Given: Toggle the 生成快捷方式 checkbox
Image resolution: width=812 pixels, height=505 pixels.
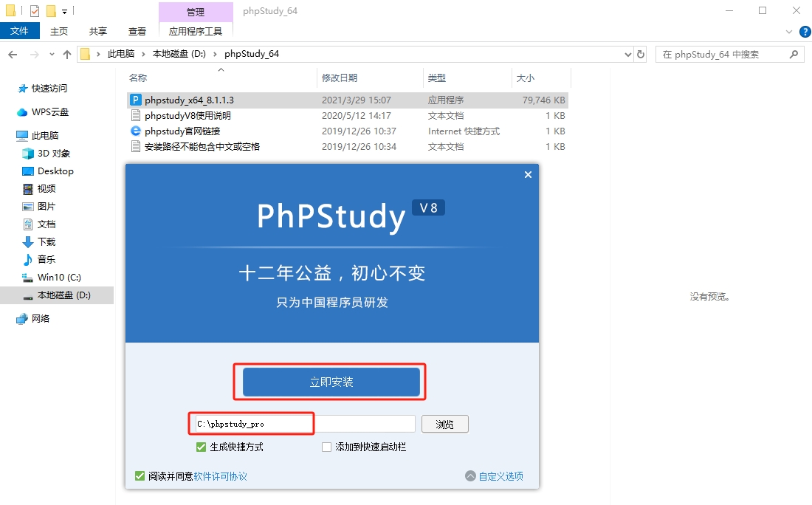Looking at the screenshot, I should pyautogui.click(x=201, y=447).
